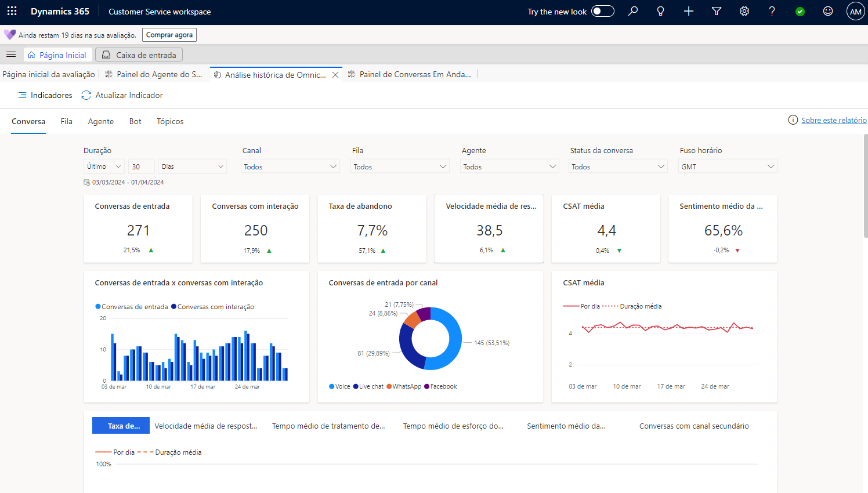Click the info icon beside Sobre este relatório
Image resolution: width=868 pixels, height=493 pixels.
(x=793, y=120)
